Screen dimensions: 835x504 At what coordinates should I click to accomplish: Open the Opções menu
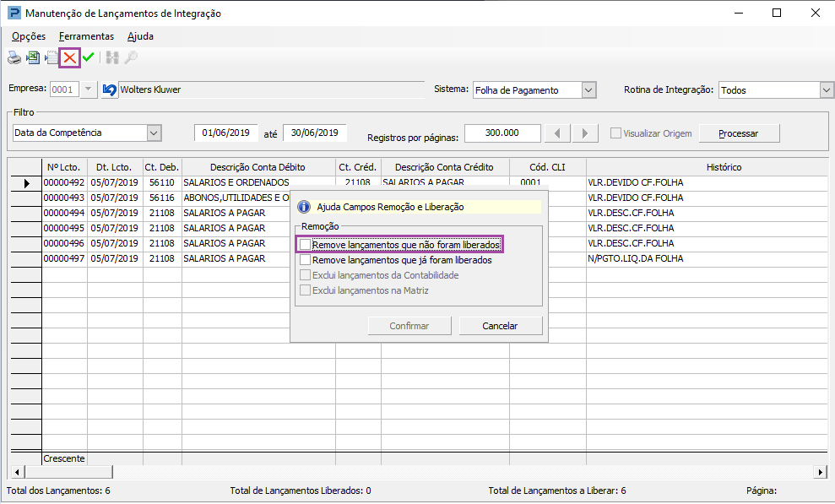(29, 36)
